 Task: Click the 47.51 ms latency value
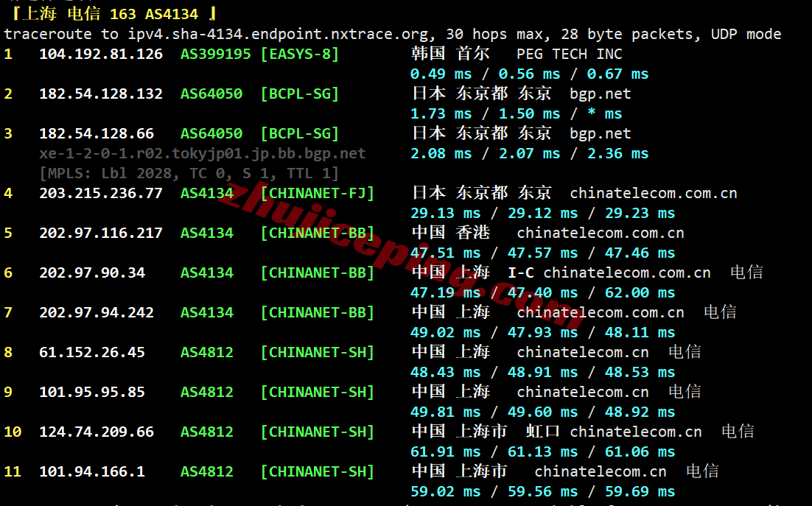[x=445, y=253]
